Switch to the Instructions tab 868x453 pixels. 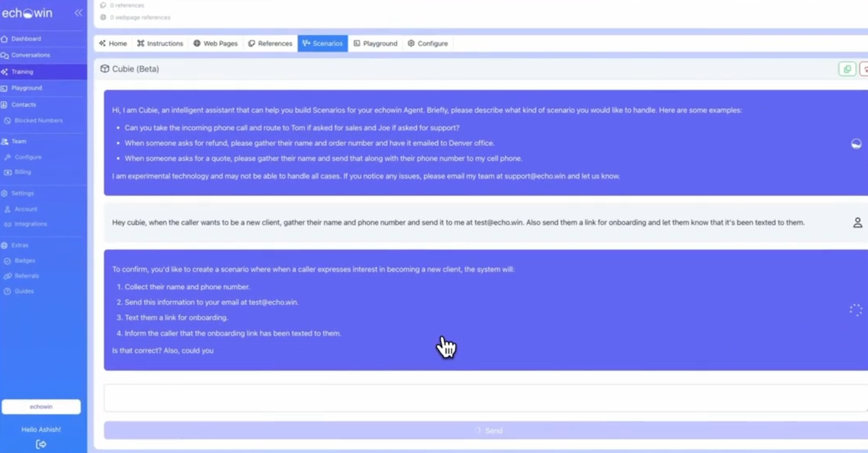click(160, 44)
